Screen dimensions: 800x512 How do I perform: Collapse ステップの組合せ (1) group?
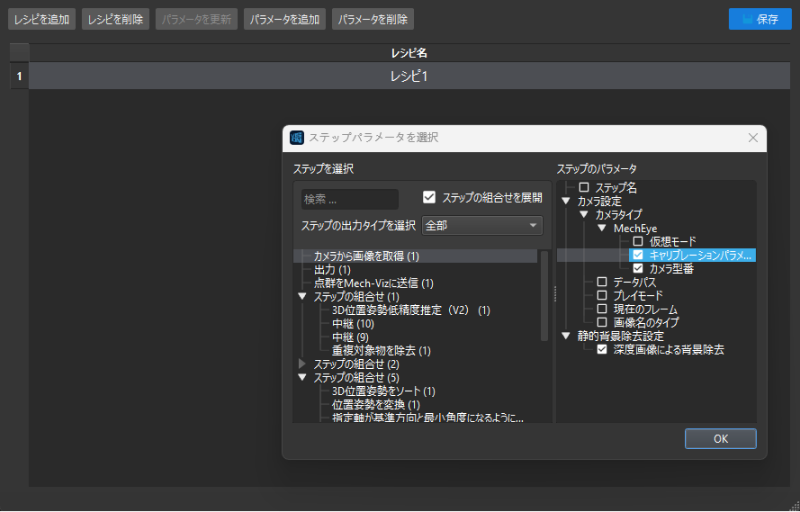pos(302,296)
